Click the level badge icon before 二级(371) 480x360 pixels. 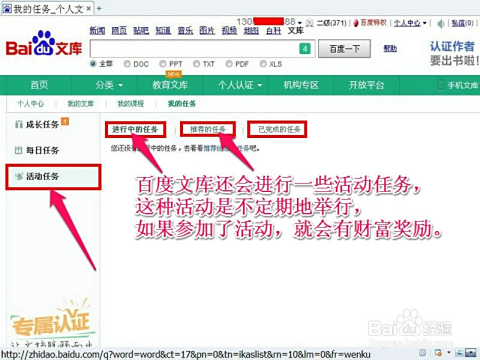[x=309, y=23]
